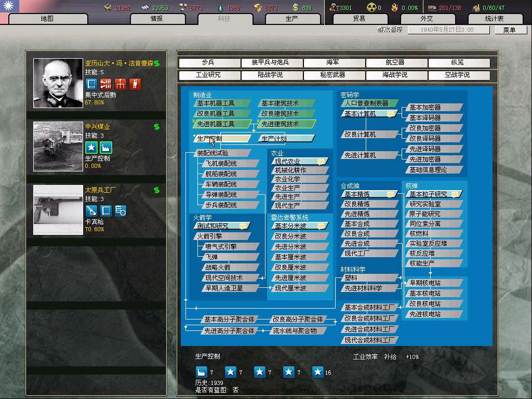Screen dimensions: 532x399
Task: Click the 装配线试验 technology node
Action: (x=222, y=153)
